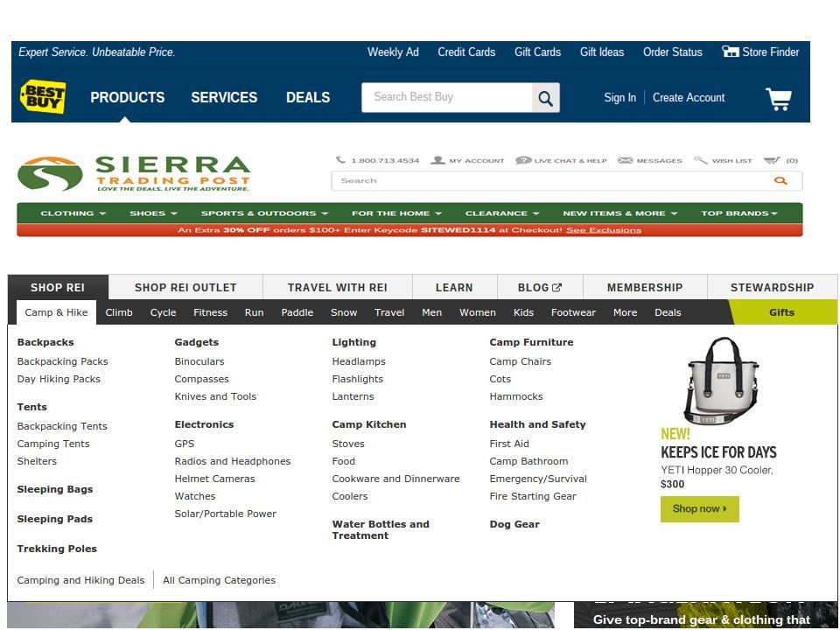Open the New Items & More dropdown

[620, 213]
